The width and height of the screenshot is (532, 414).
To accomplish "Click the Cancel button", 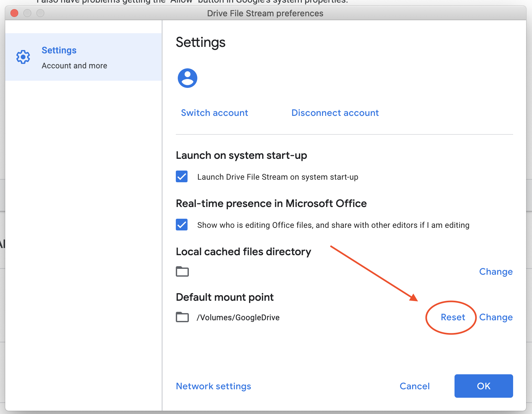I will pos(414,386).
